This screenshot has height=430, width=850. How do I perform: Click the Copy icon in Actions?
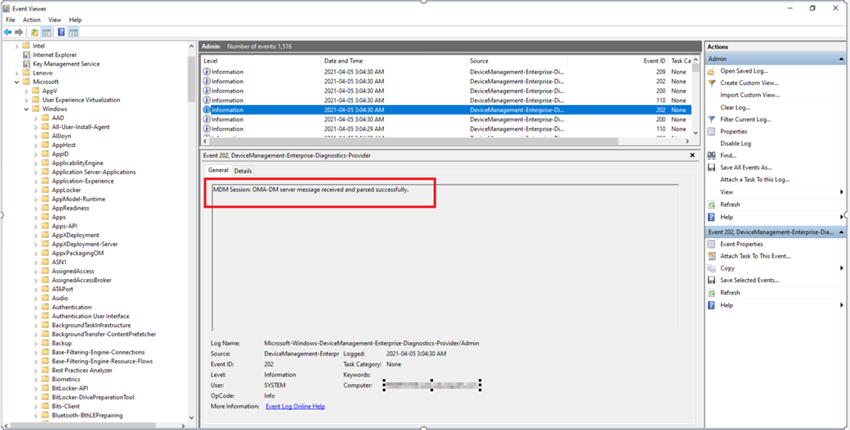[711, 268]
